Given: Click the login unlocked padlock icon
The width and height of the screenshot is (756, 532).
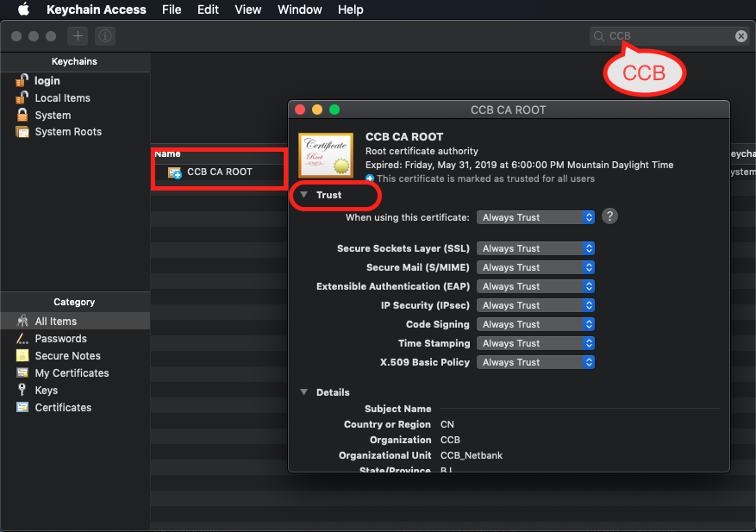Looking at the screenshot, I should (22, 80).
